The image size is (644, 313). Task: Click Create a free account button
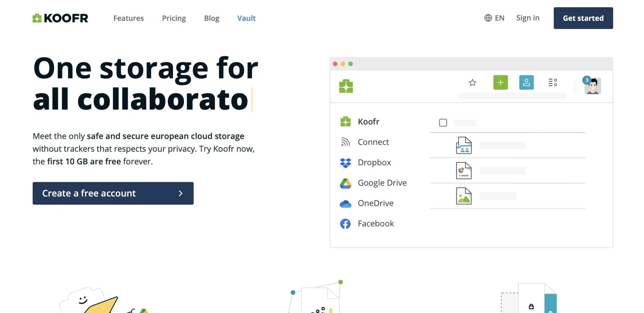pos(113,193)
